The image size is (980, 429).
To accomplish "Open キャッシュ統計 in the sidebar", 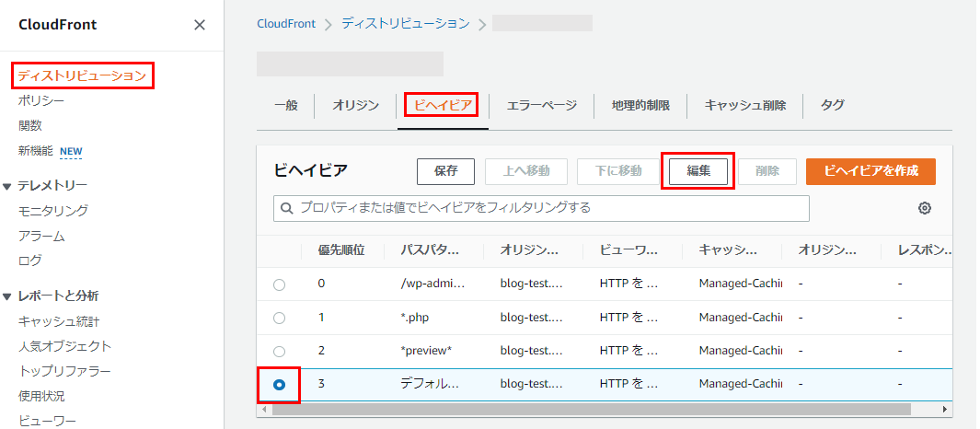I will (x=59, y=321).
